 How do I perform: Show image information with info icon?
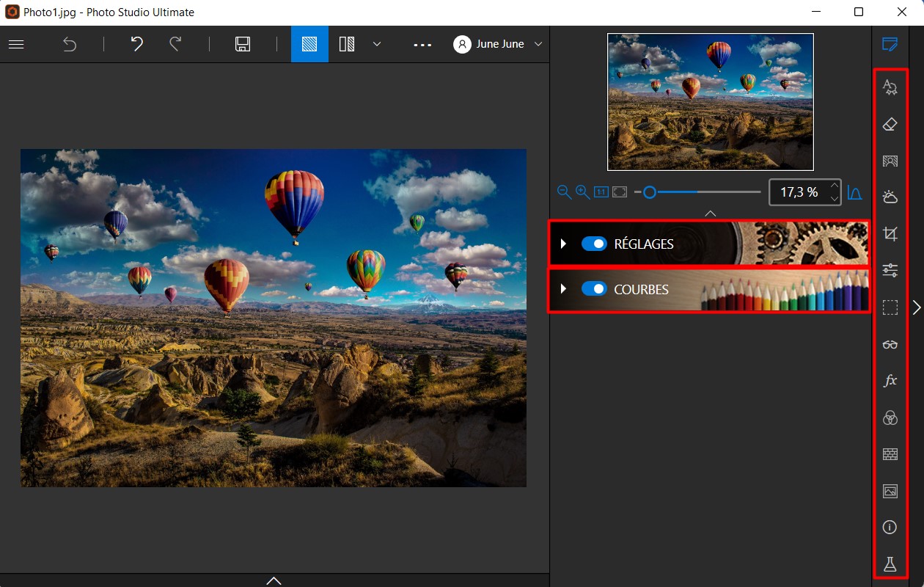(890, 528)
